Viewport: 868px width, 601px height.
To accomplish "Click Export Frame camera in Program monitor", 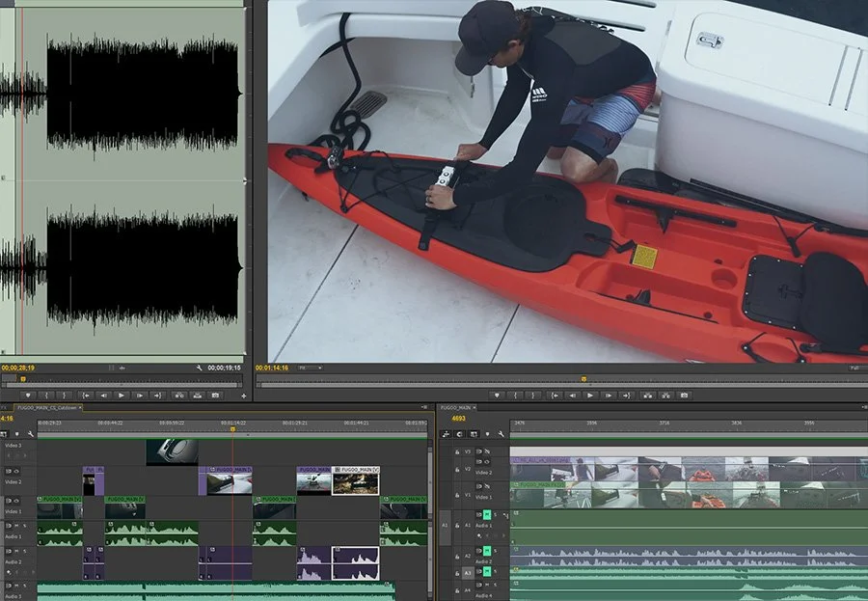I will click(x=684, y=396).
